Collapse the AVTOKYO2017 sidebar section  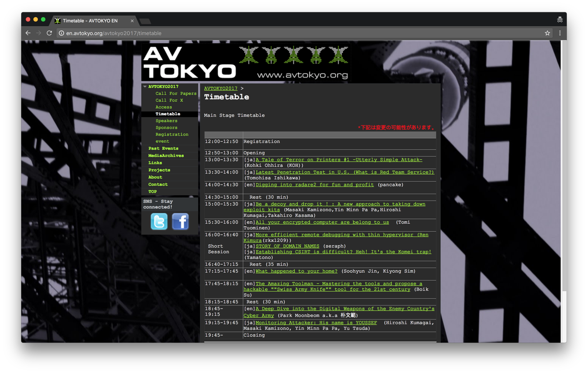(145, 86)
